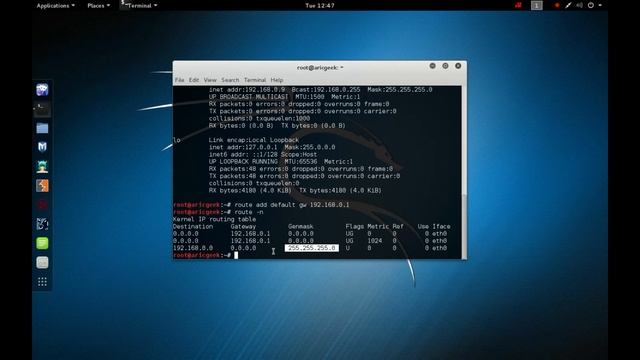The height and width of the screenshot is (360, 640).
Task: Open the grey dock icon above apps grid
Action: pos(42,262)
